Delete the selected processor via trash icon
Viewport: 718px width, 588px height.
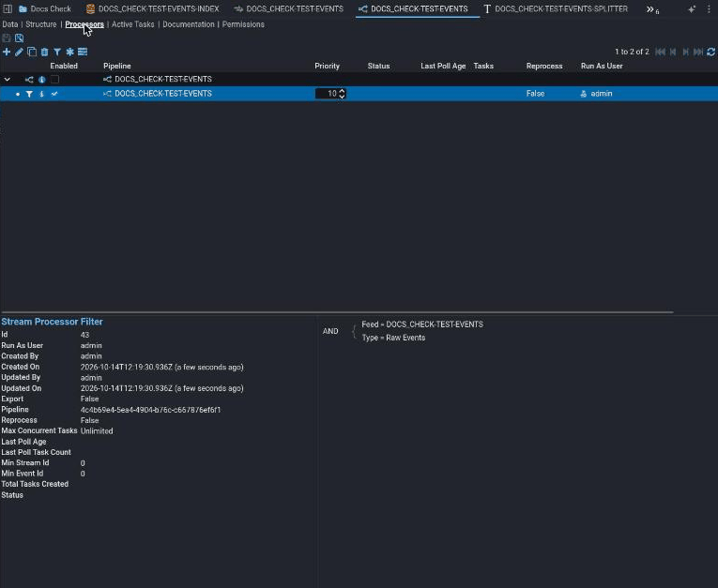(44, 52)
